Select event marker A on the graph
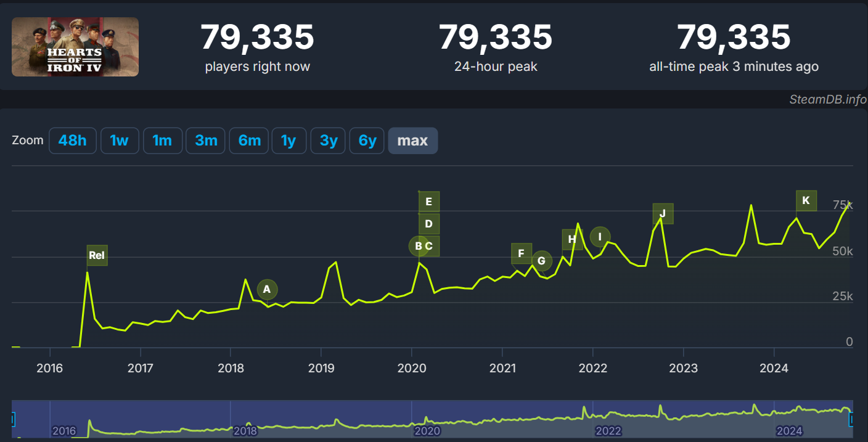The height and width of the screenshot is (442, 868). [x=267, y=289]
